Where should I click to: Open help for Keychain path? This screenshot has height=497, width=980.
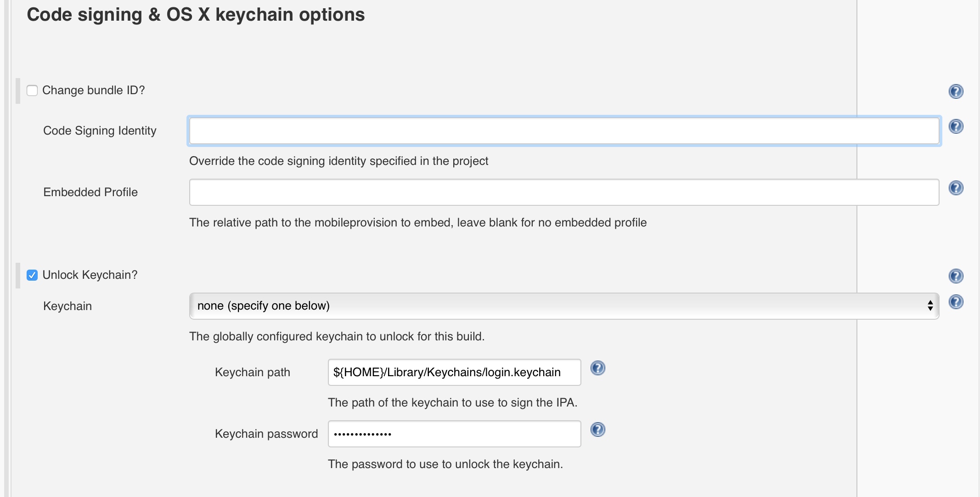point(597,368)
